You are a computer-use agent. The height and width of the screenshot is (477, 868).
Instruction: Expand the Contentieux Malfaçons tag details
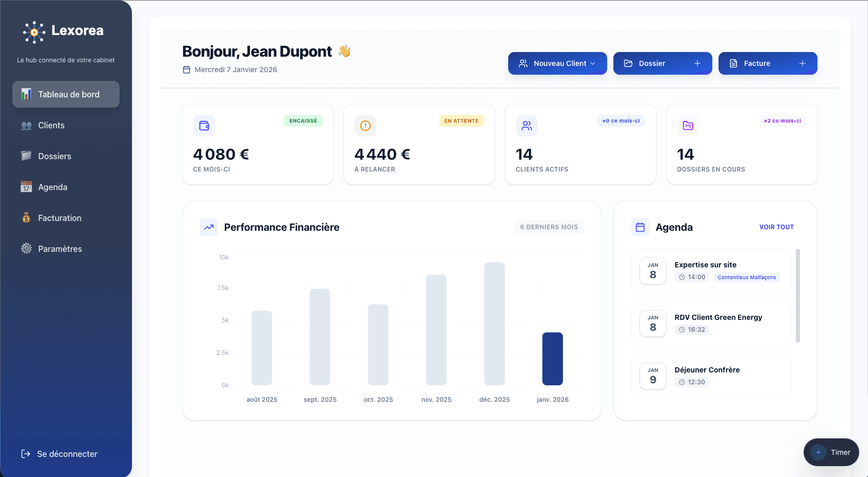pyautogui.click(x=747, y=277)
